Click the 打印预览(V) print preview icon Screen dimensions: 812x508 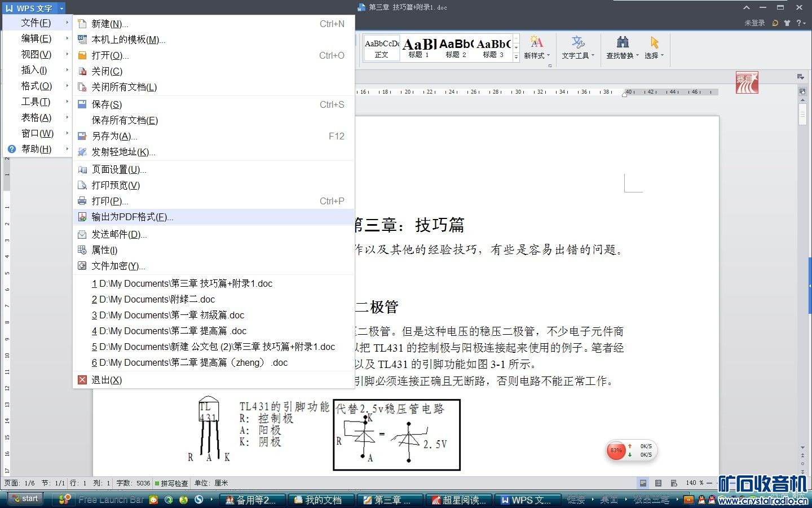[82, 185]
